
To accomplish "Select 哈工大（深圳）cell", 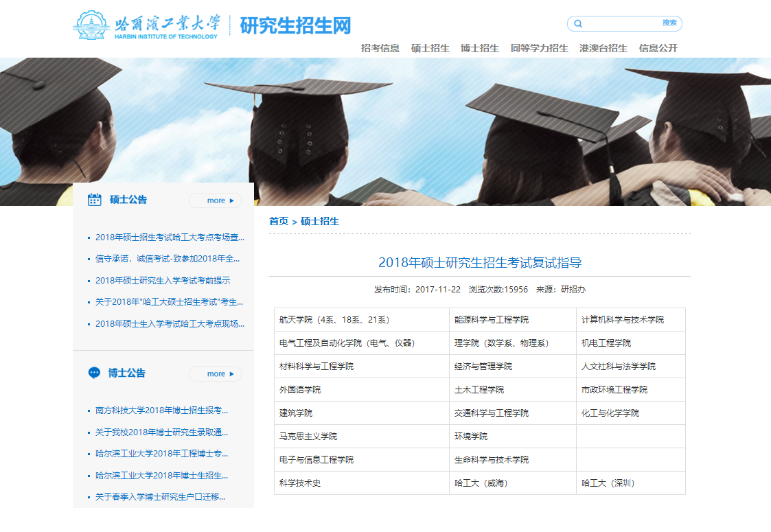I will coord(631,483).
